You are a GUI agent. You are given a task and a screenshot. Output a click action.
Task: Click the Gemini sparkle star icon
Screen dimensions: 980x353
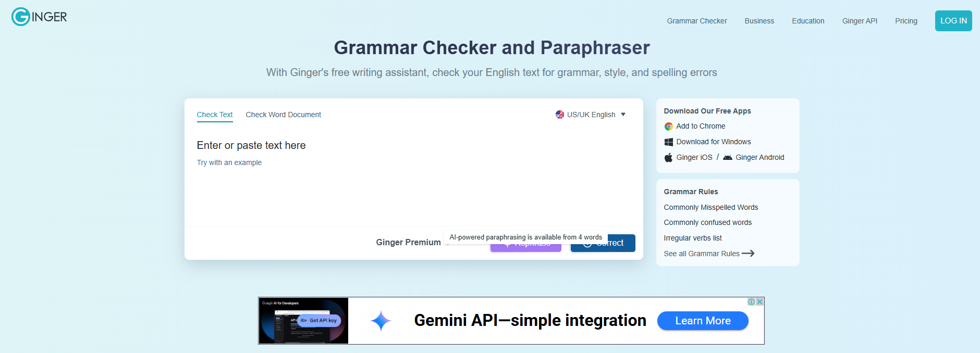point(381,321)
